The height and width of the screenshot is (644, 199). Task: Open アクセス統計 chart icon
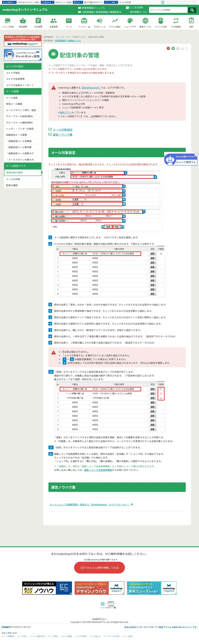click(x=115, y=21)
